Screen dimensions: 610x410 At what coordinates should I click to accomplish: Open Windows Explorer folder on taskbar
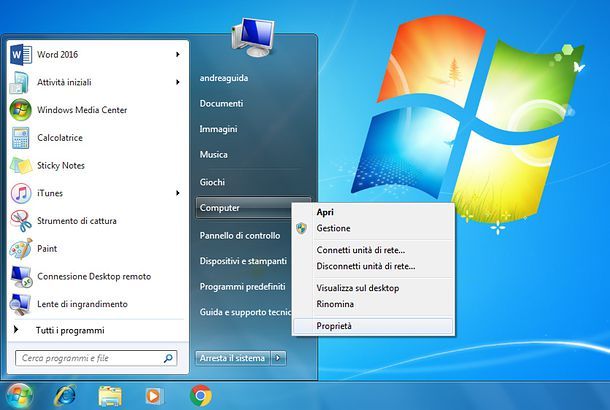pos(110,396)
